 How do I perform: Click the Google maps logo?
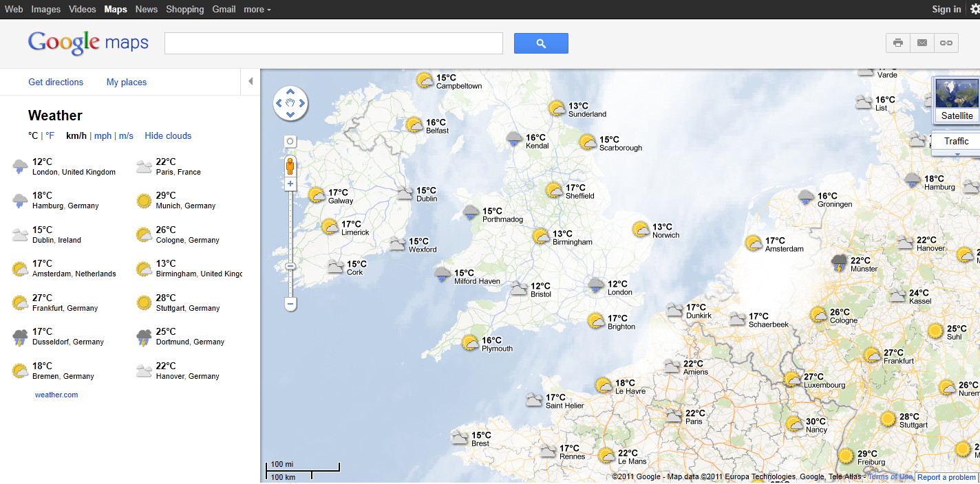(88, 43)
